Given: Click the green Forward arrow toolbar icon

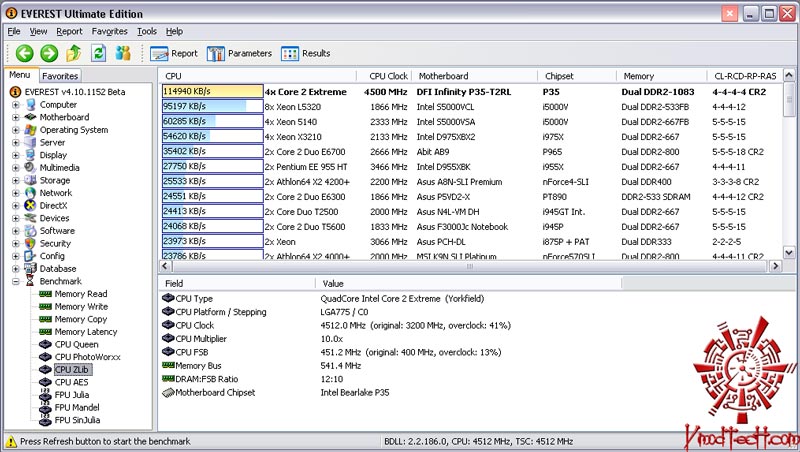Looking at the screenshot, I should tap(49, 53).
